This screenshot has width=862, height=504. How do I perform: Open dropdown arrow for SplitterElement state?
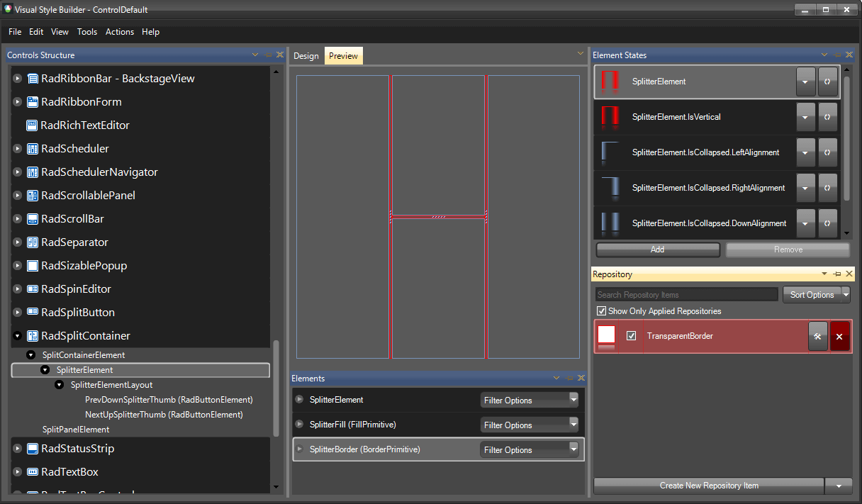tap(805, 82)
